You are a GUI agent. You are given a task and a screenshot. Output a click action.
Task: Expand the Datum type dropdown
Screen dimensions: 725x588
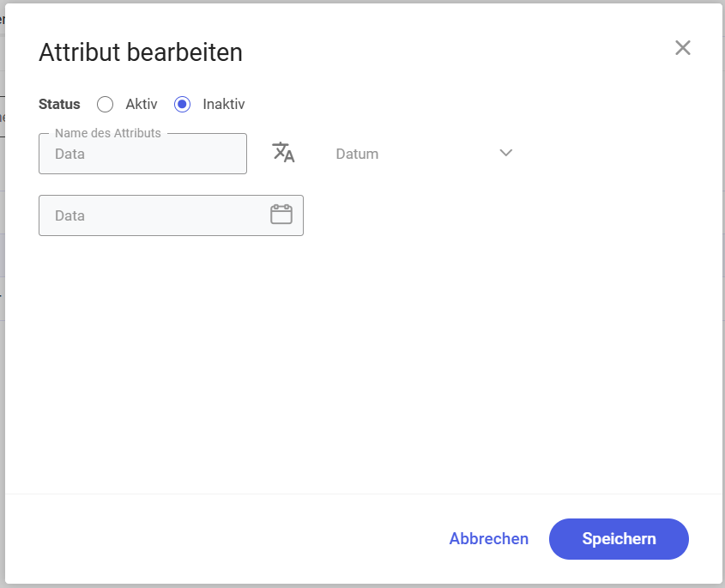[424, 154]
